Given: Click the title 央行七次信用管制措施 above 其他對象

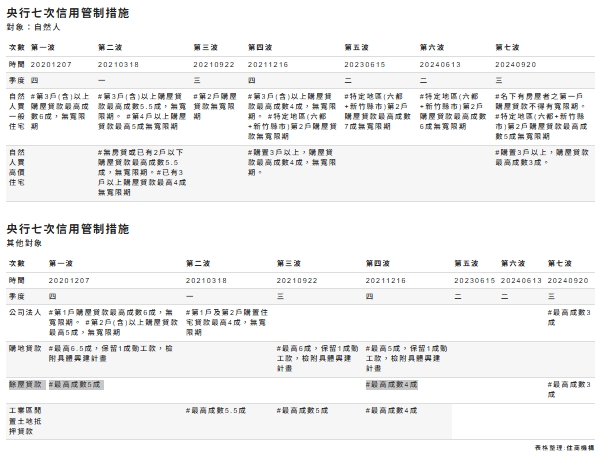Looking at the screenshot, I should (x=68, y=229).
